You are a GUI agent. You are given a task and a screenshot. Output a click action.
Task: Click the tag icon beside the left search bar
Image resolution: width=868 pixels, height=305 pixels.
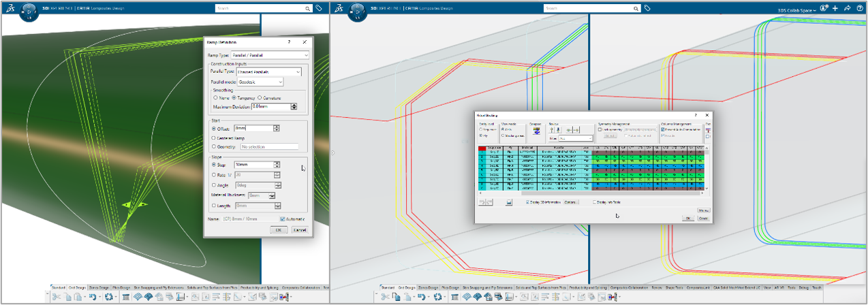tap(319, 8)
